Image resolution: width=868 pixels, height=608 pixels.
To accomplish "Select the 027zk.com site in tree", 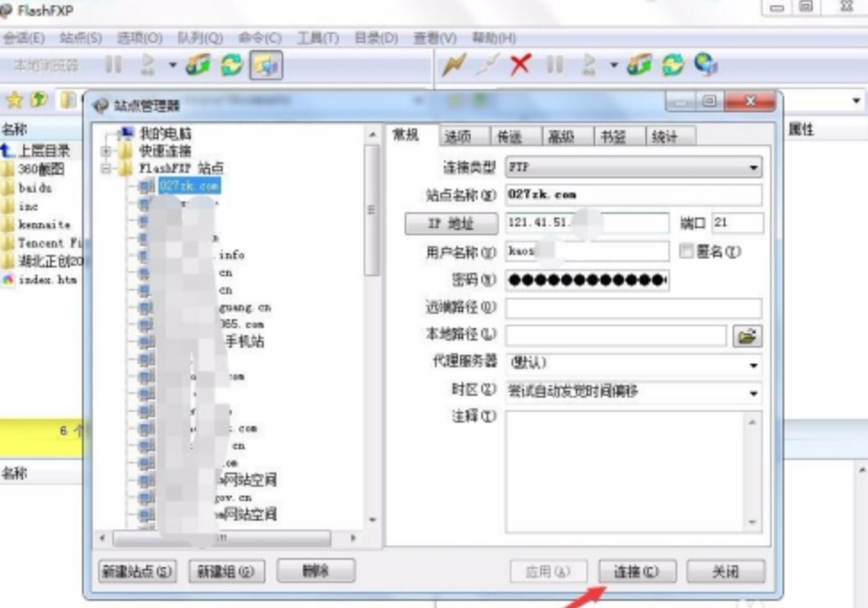I will 189,185.
